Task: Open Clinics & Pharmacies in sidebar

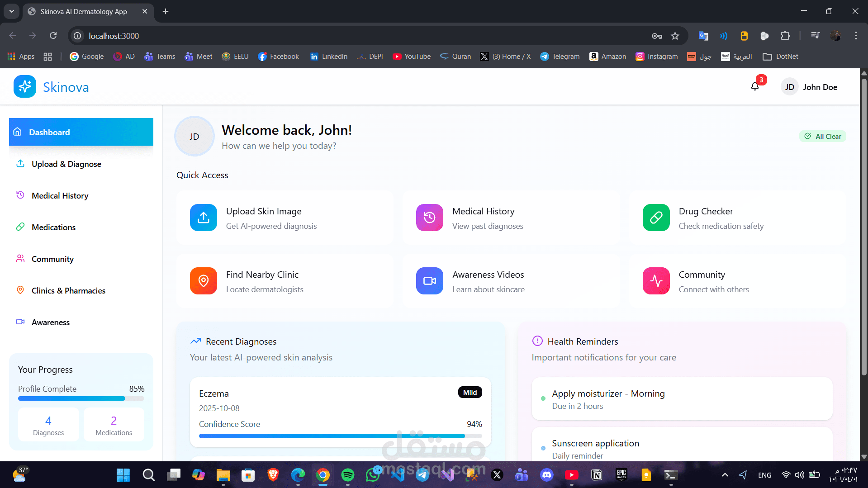Action: pos(81,290)
